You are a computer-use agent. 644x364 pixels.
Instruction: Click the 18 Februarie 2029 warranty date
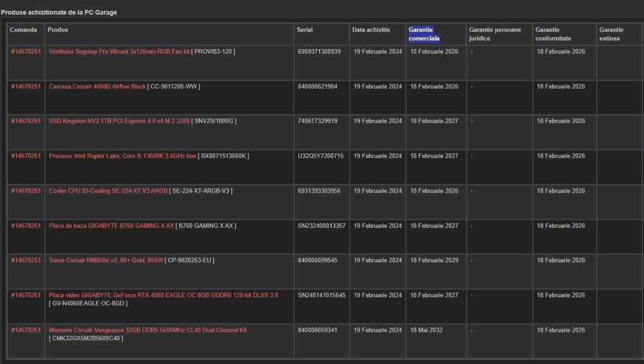[x=434, y=260]
